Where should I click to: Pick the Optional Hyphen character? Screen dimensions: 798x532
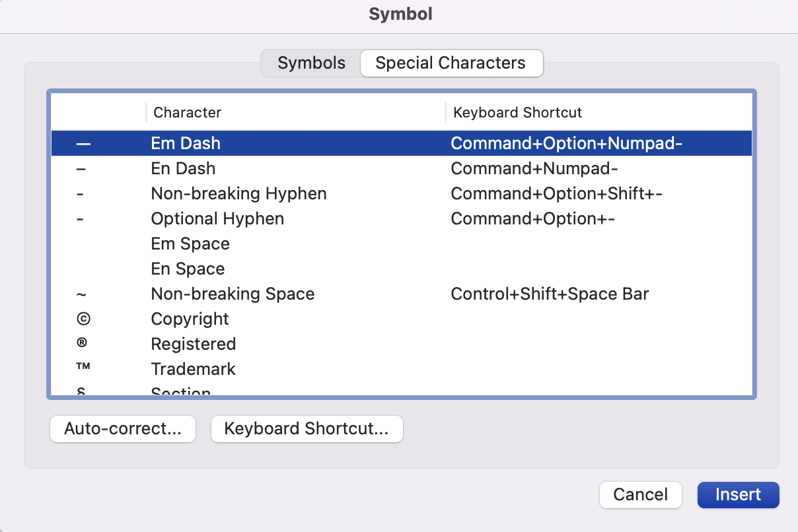[x=217, y=218]
